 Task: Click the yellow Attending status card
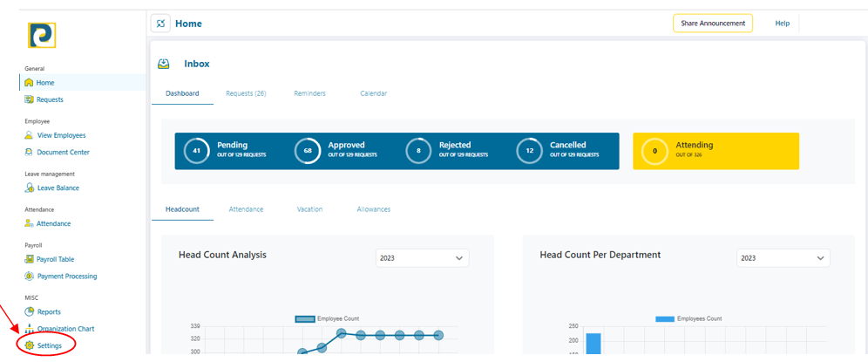[715, 151]
